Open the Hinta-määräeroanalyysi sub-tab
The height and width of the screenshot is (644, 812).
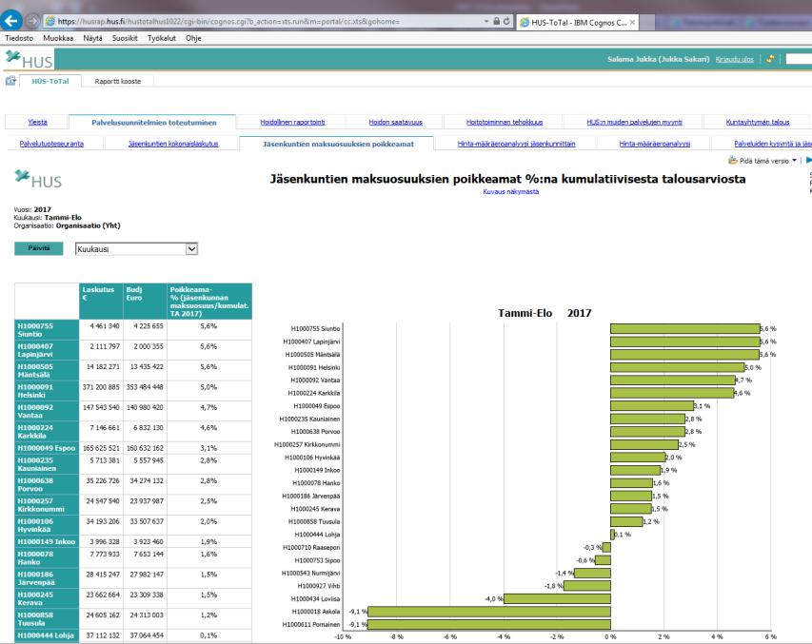(655, 144)
